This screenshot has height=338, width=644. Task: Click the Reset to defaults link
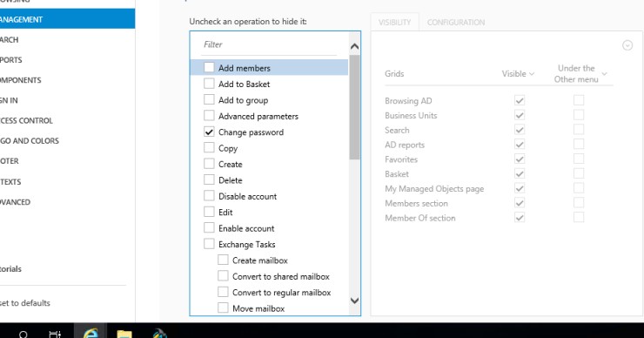click(25, 303)
